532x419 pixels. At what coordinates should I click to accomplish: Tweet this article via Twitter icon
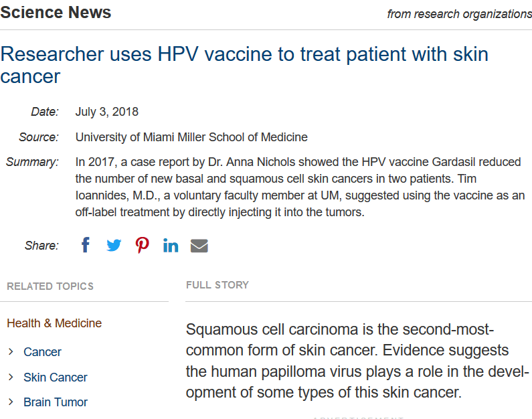(114, 245)
